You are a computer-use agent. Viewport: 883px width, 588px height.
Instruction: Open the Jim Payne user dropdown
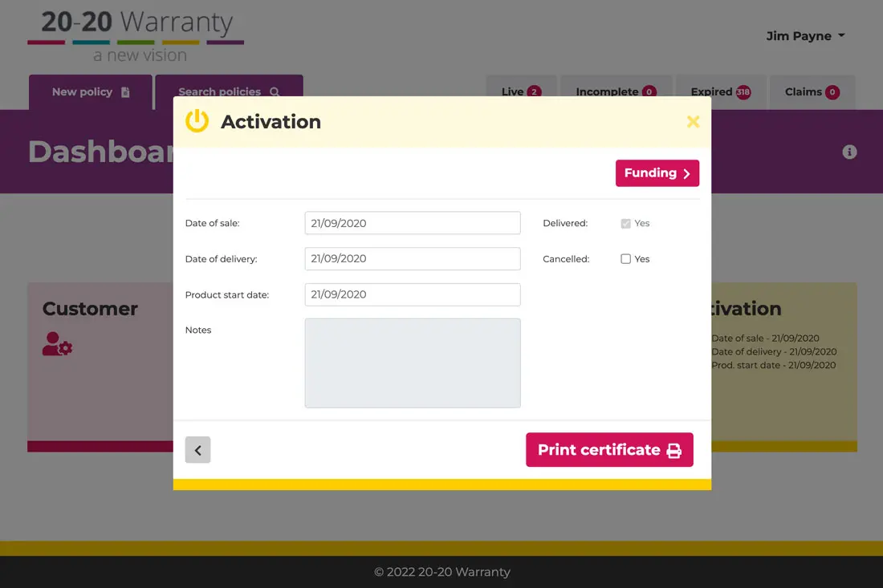pos(805,36)
